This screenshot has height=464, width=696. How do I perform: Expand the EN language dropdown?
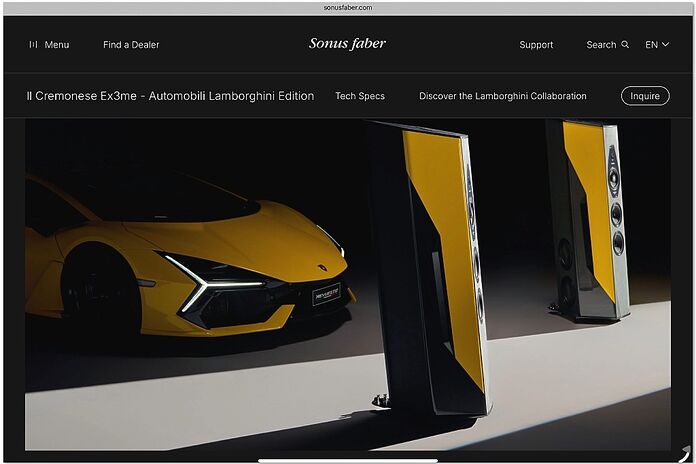click(x=657, y=44)
